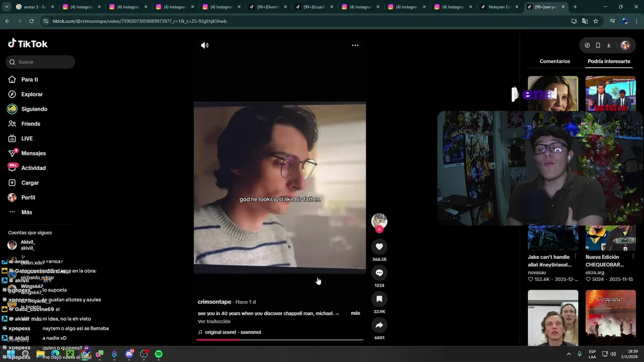Open the TikTok coins icon in top pill

click(x=587, y=45)
